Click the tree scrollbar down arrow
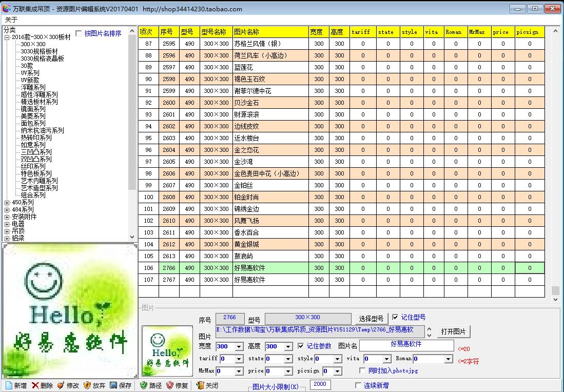 tap(132, 237)
